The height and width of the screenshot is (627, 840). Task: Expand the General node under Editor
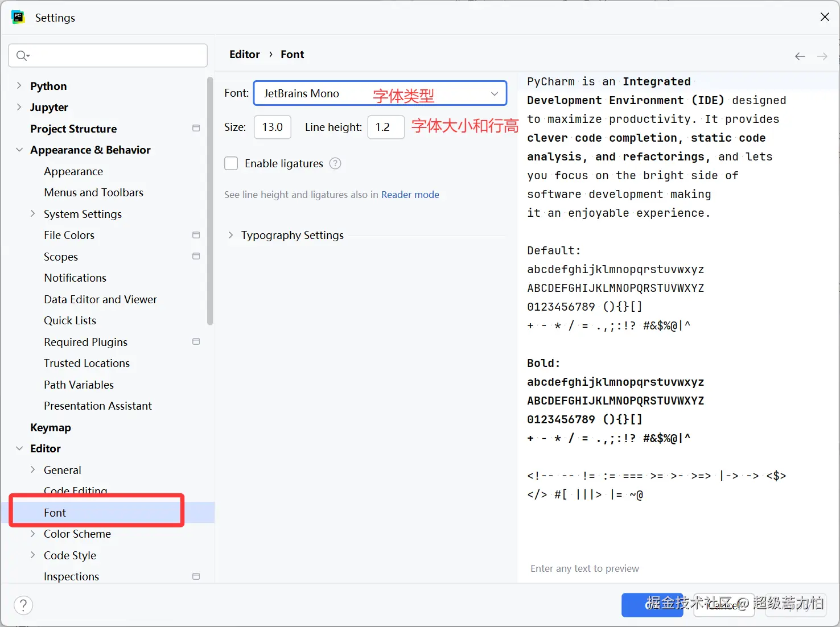32,469
